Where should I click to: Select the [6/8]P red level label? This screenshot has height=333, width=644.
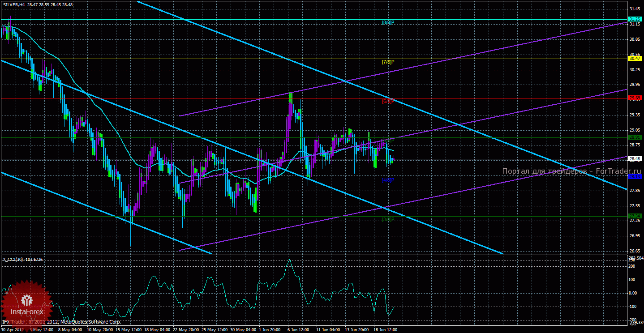(388, 101)
